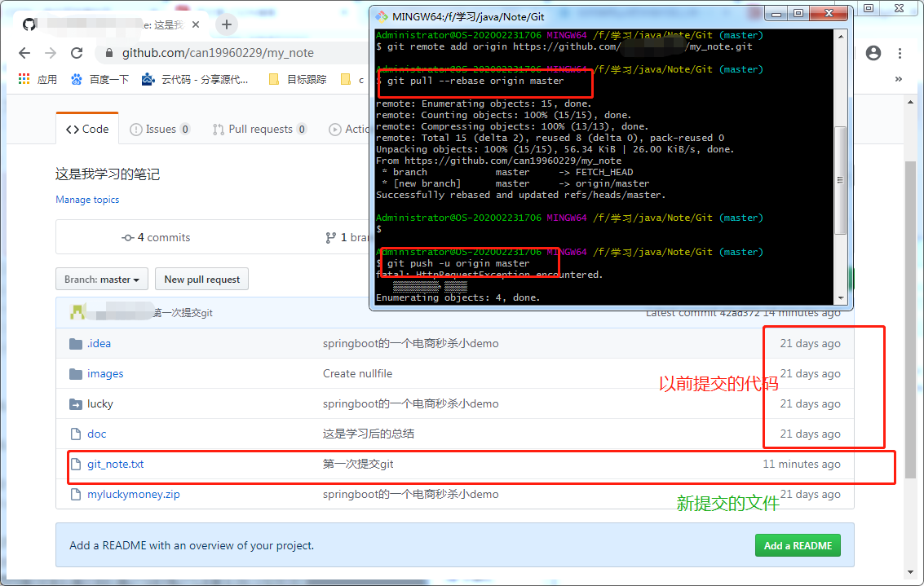The width and height of the screenshot is (924, 586).
Task: Click Manage topics link
Action: point(87,200)
